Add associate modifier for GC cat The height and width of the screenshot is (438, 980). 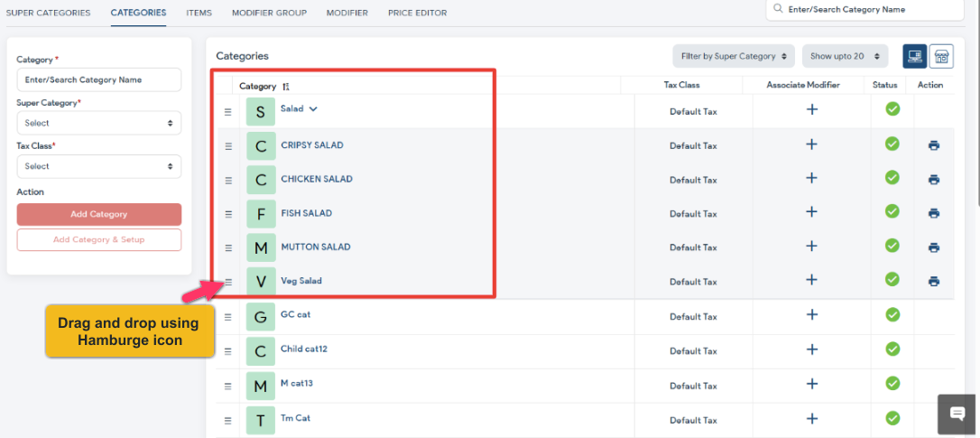click(x=812, y=315)
